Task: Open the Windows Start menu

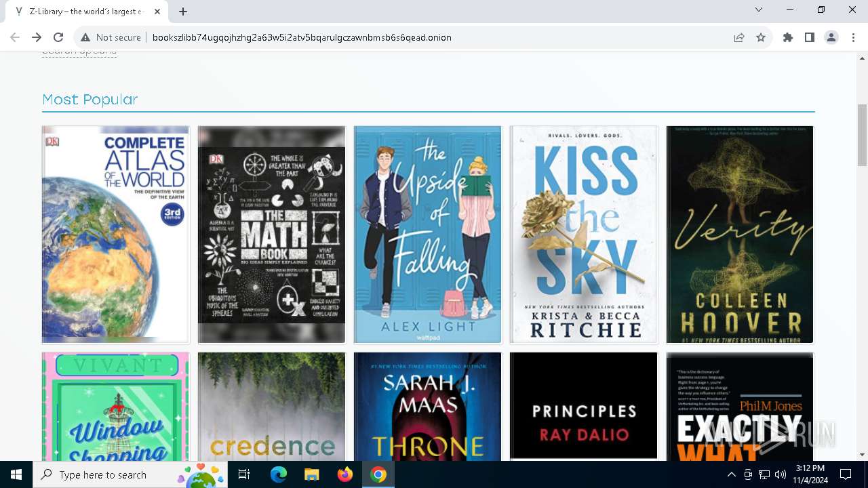Action: click(16, 474)
